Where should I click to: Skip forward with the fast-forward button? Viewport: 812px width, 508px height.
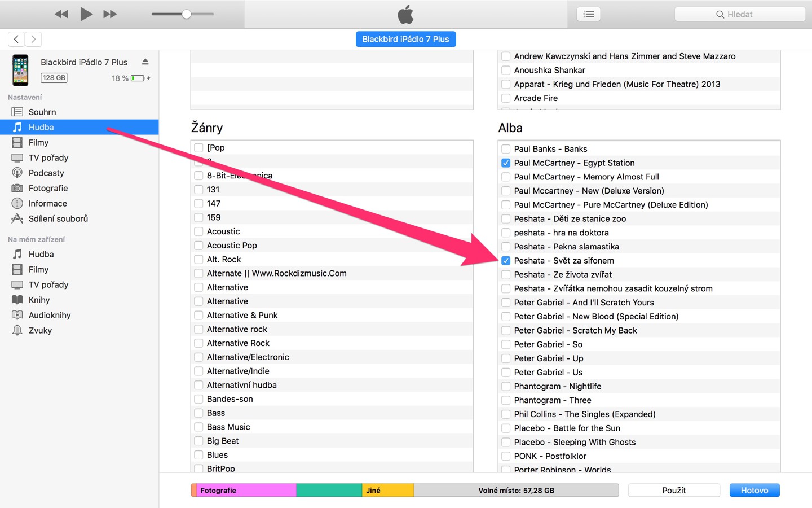(x=110, y=14)
